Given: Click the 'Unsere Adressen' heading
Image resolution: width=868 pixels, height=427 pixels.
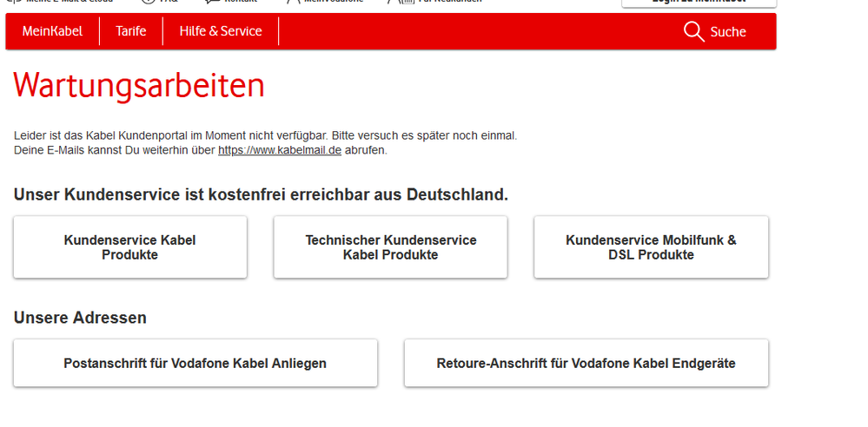Looking at the screenshot, I should tap(80, 318).
